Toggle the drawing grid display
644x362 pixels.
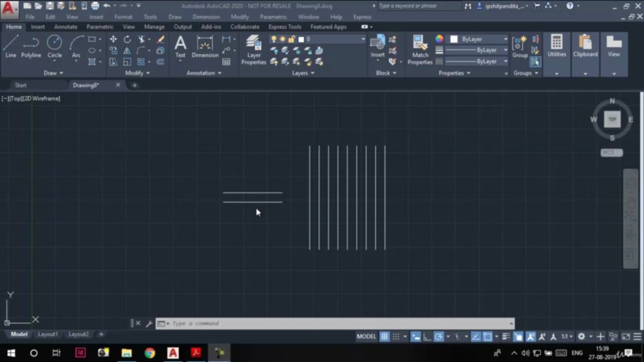[x=384, y=336]
